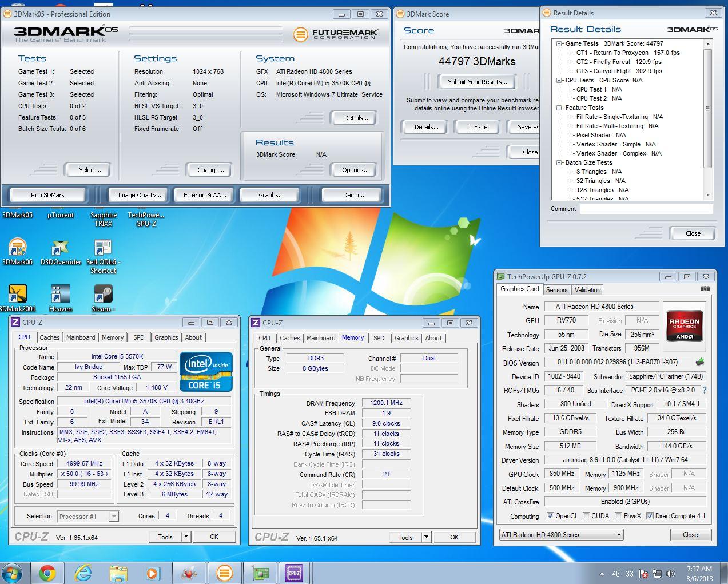The image size is (728, 584).
Task: Select GT3 - Canyon Flight row
Action: (619, 71)
